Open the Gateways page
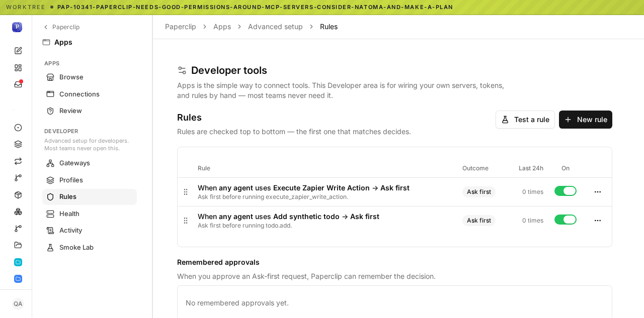The image size is (644, 318). [x=90, y=163]
